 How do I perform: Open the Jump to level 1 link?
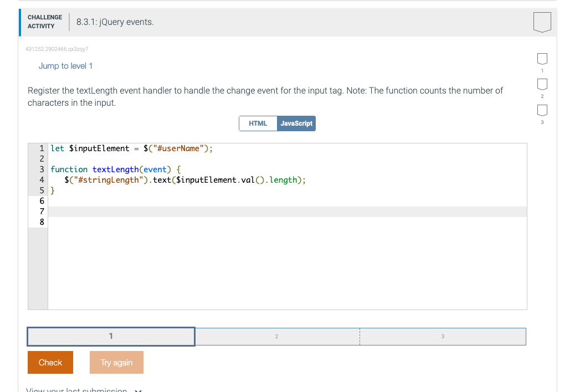[65, 65]
